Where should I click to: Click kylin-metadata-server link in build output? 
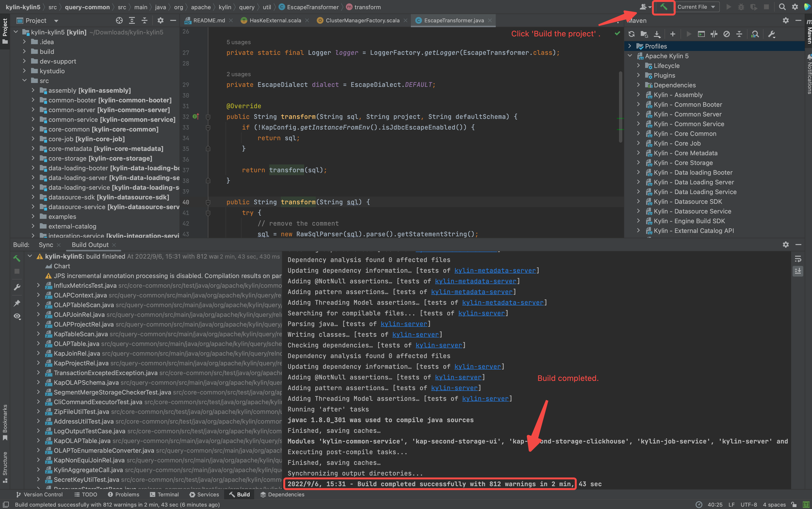coord(495,271)
